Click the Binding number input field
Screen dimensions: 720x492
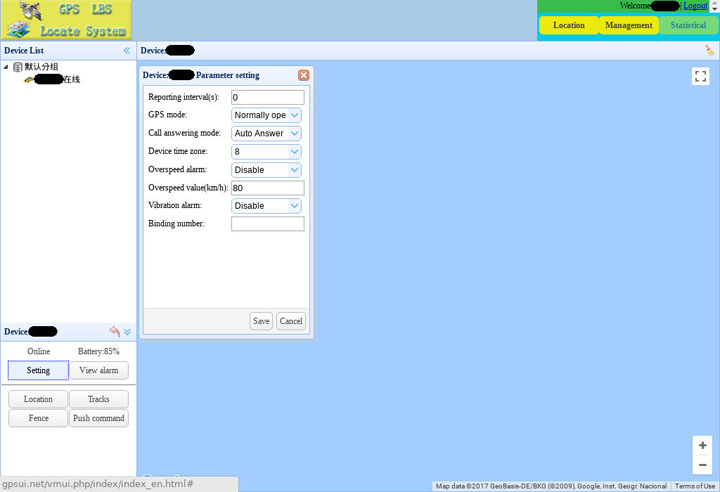click(x=267, y=224)
